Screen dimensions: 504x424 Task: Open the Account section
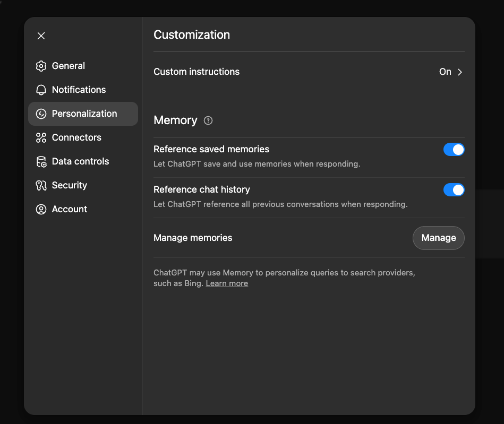click(x=83, y=209)
